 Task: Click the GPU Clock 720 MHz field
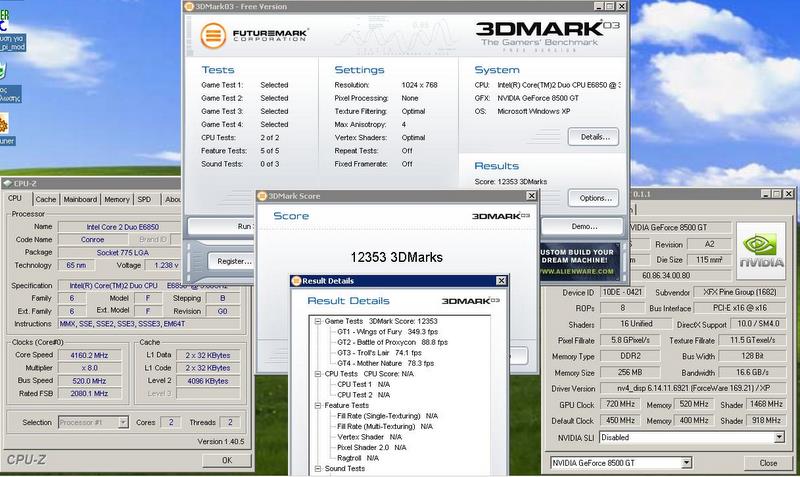[620, 404]
